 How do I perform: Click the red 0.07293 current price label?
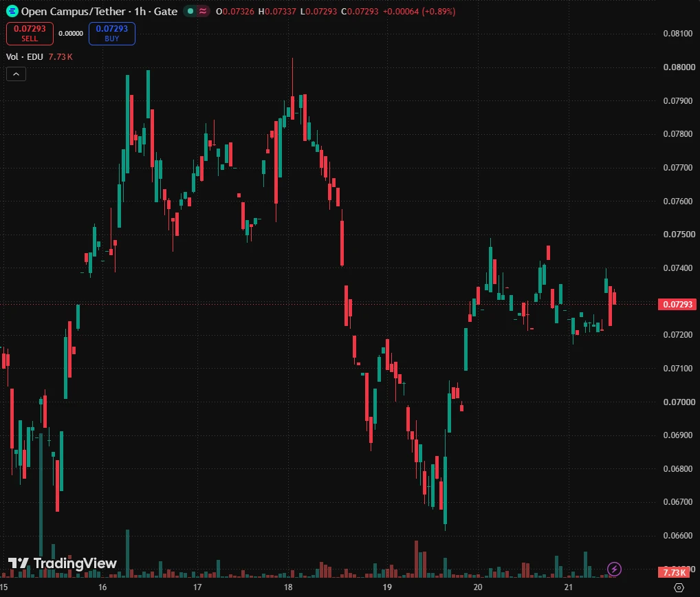coord(677,305)
